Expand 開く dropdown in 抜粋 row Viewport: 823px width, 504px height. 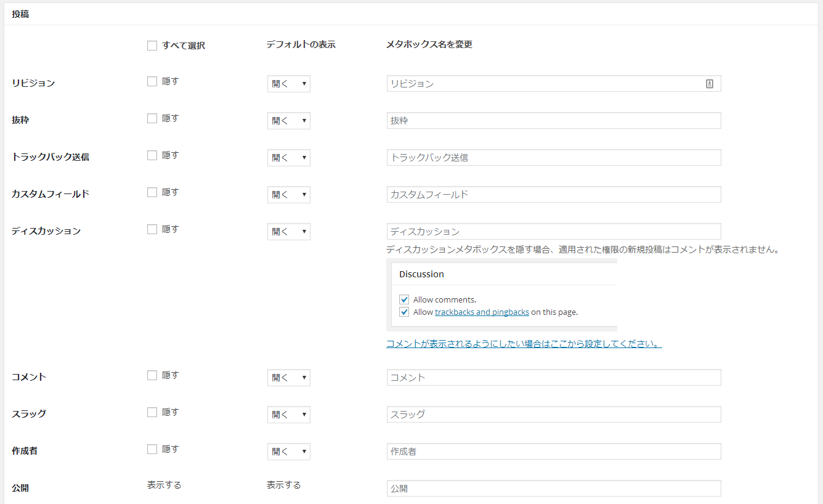tap(288, 121)
